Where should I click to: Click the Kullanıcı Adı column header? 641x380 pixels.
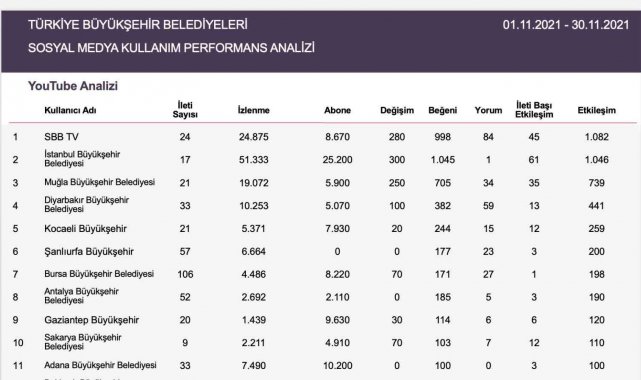tap(70, 110)
